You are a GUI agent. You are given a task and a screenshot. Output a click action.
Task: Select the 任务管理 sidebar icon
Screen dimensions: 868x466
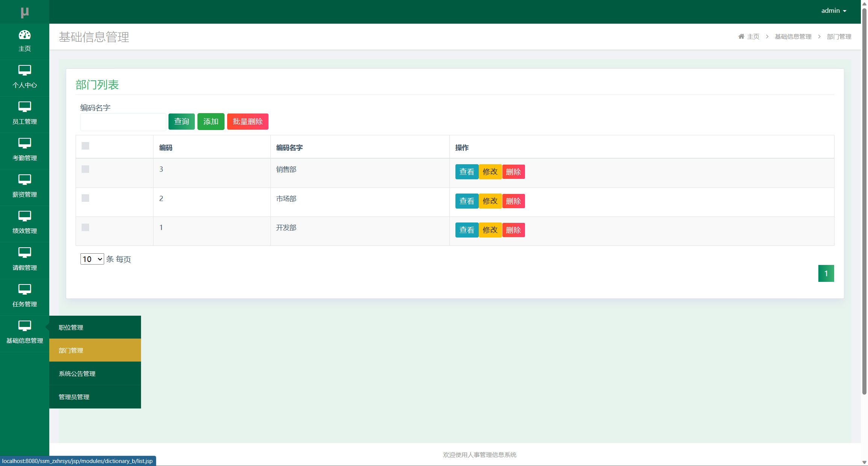tap(24, 289)
